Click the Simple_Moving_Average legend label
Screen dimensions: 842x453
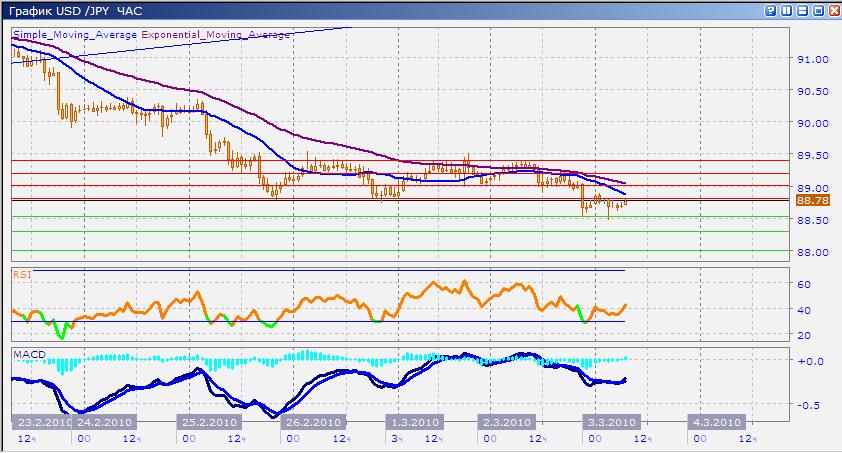point(76,34)
